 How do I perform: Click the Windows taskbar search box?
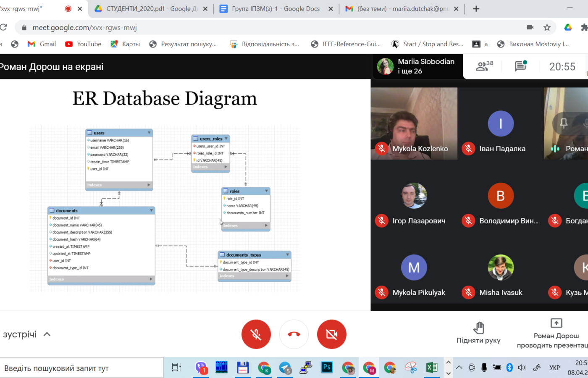(81, 368)
